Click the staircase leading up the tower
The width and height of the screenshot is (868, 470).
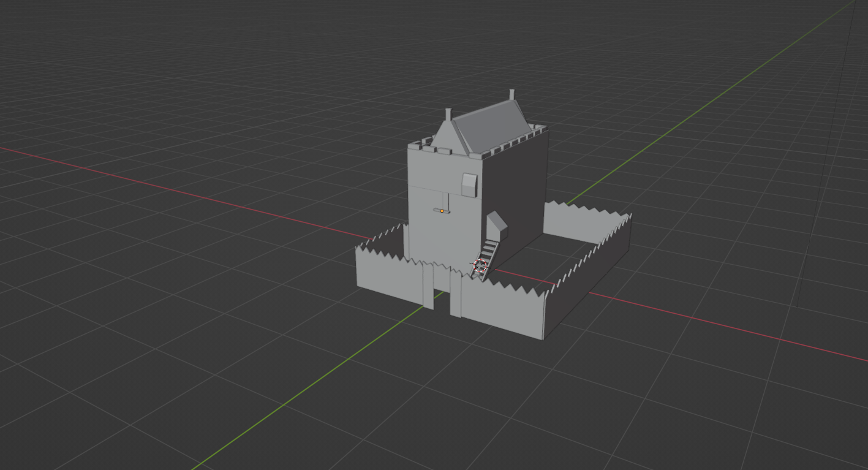[x=487, y=259]
